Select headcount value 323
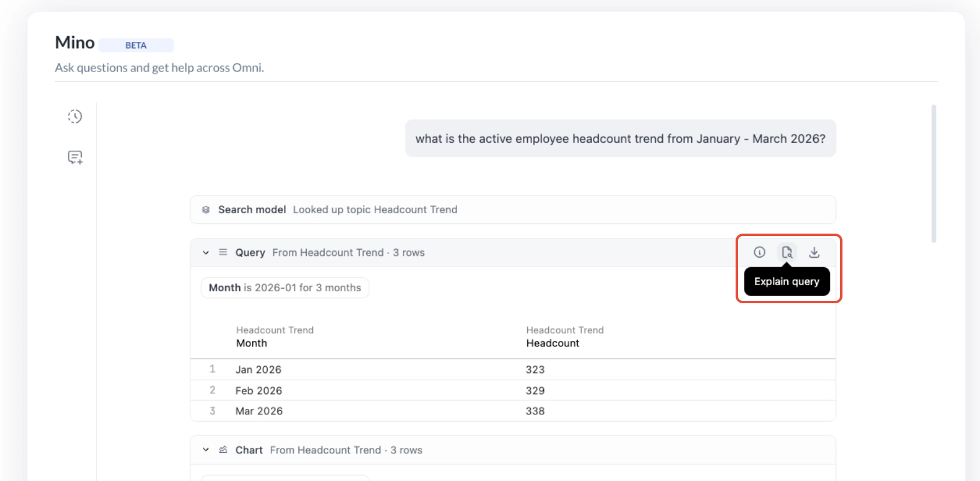 tap(535, 370)
